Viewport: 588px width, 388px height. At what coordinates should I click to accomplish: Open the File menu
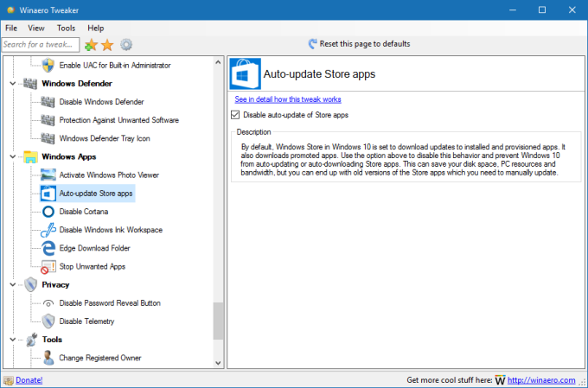[11, 28]
